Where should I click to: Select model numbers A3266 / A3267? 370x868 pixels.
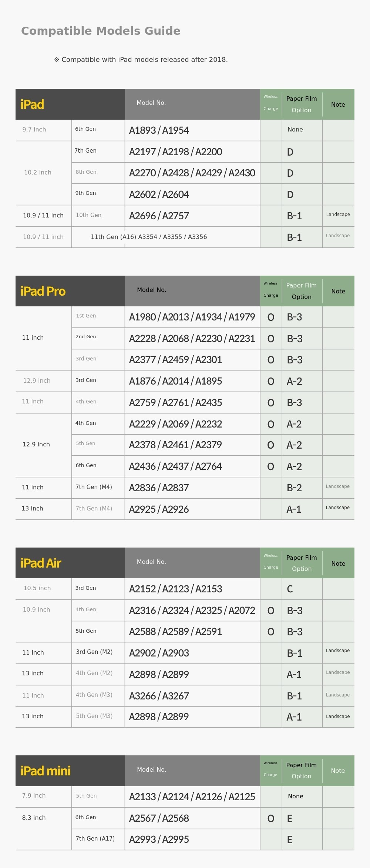[x=159, y=696]
